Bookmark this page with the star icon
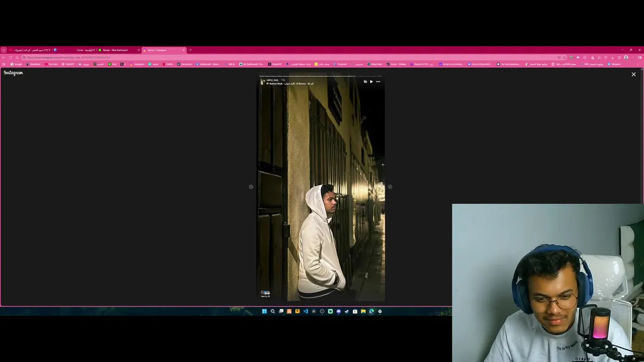The height and width of the screenshot is (362, 644). tap(565, 57)
